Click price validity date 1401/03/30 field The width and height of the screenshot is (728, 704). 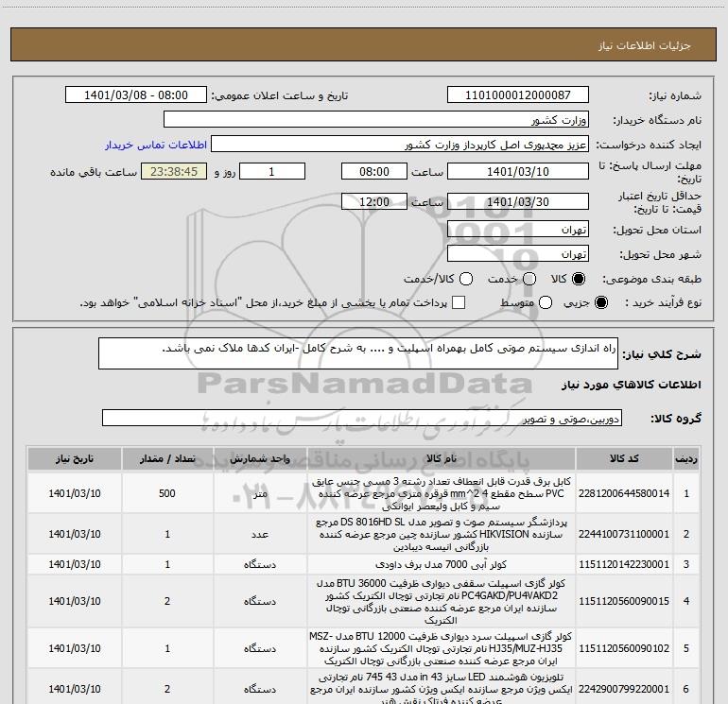(x=518, y=201)
